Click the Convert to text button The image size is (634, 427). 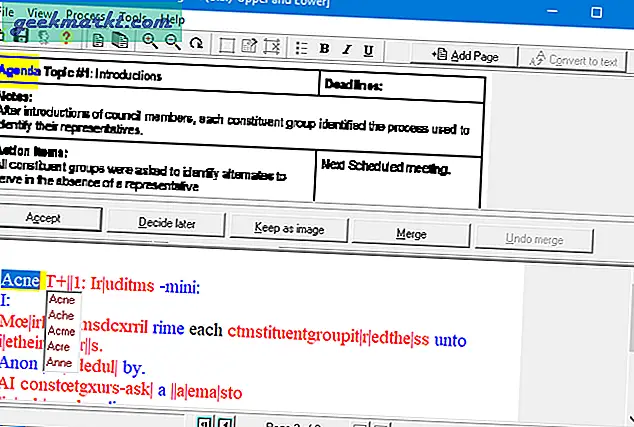coord(573,59)
